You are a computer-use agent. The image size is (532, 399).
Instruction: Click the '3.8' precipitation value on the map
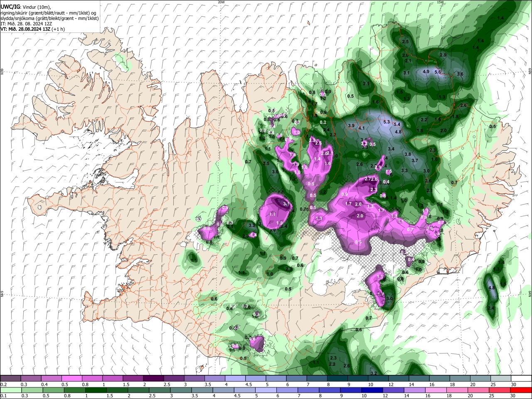point(408,154)
